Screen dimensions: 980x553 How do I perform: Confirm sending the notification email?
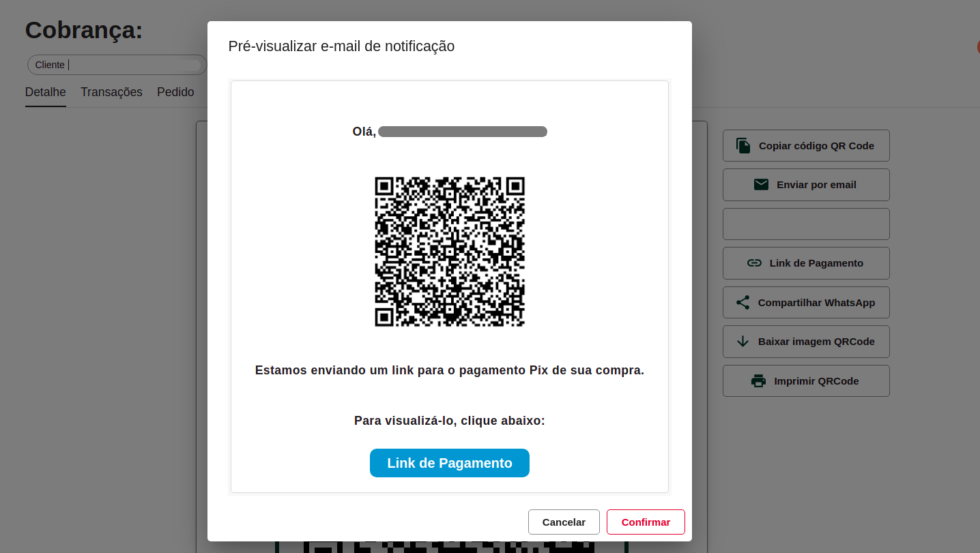pyautogui.click(x=646, y=522)
